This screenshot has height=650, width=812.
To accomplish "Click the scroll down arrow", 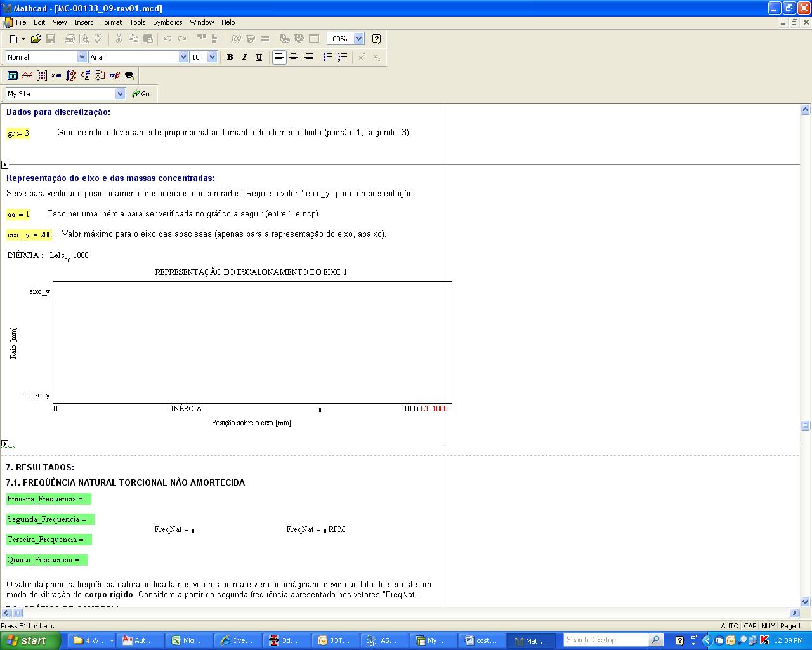I will pyautogui.click(x=806, y=602).
